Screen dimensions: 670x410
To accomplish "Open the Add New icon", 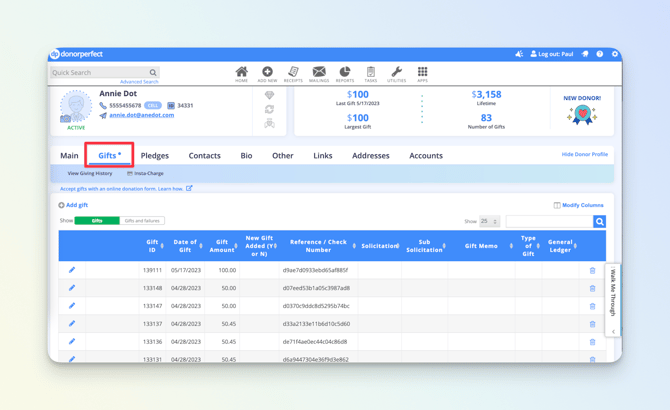I will (x=267, y=72).
